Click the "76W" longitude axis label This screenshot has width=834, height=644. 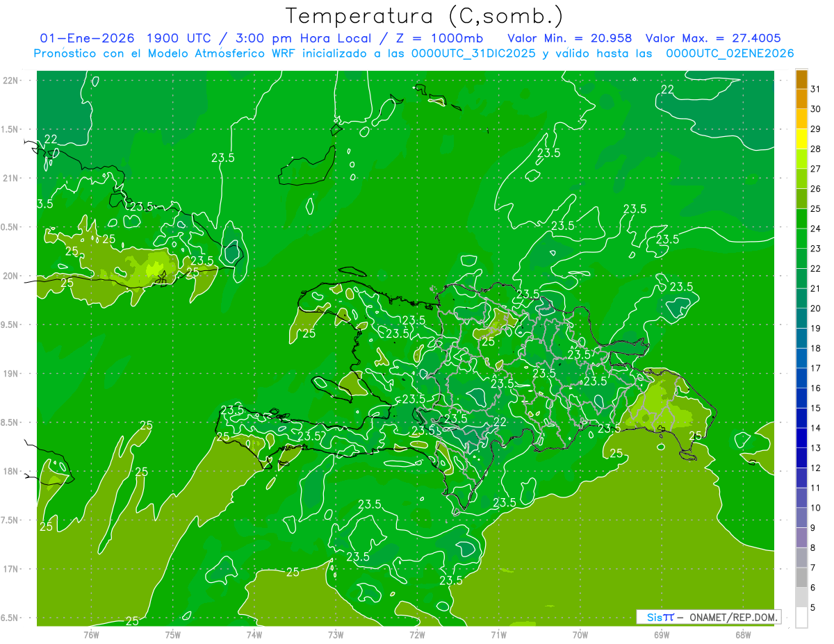(x=91, y=634)
